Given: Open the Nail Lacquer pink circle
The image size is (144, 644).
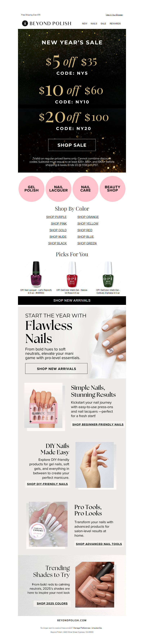Looking at the screenshot, I should click(58, 189).
